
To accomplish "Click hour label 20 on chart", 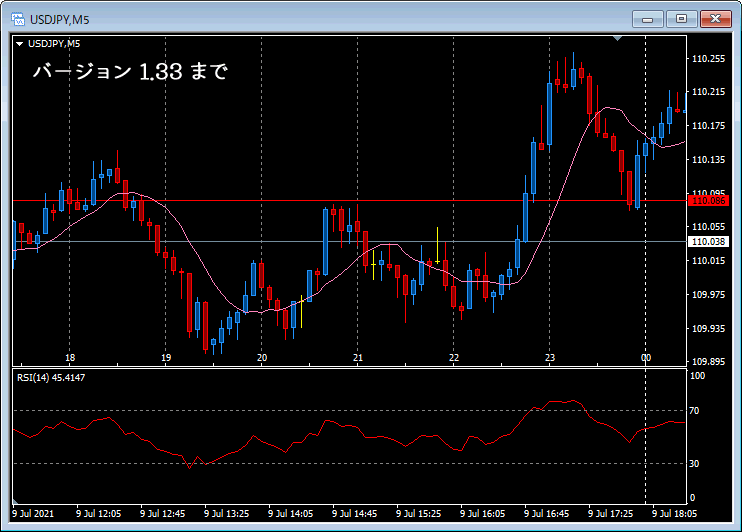I will pyautogui.click(x=262, y=358).
